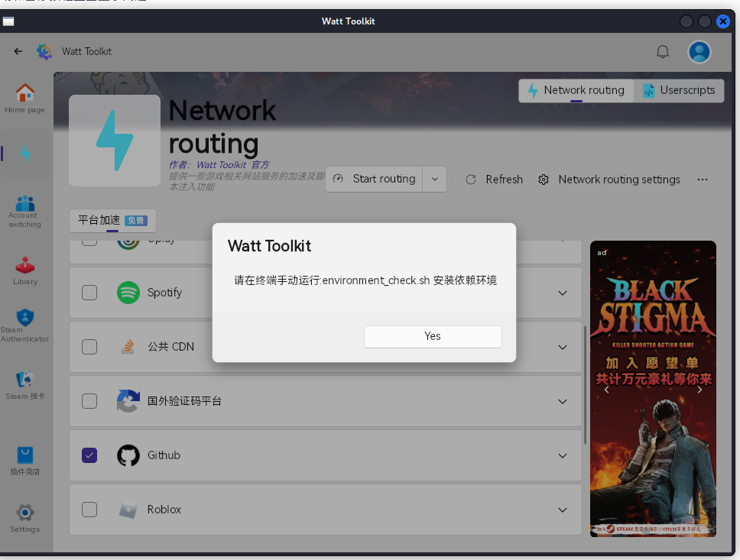This screenshot has height=560, width=740.
Task: Click the Github label text
Action: [164, 455]
